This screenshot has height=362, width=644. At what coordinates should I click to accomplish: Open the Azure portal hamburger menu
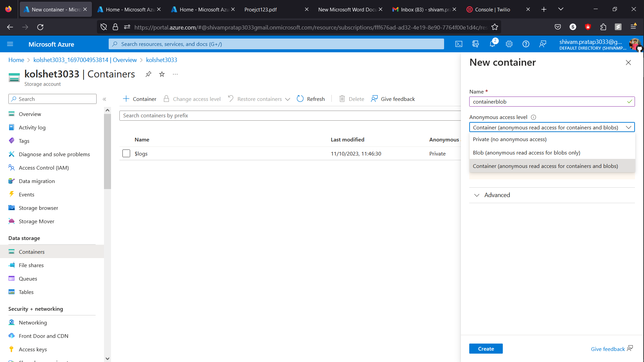pyautogui.click(x=10, y=44)
